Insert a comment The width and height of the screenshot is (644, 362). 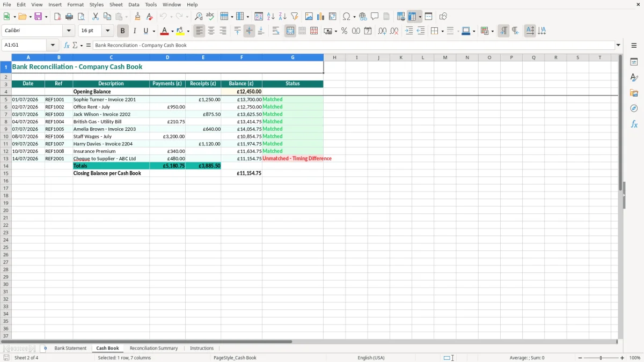375,17
